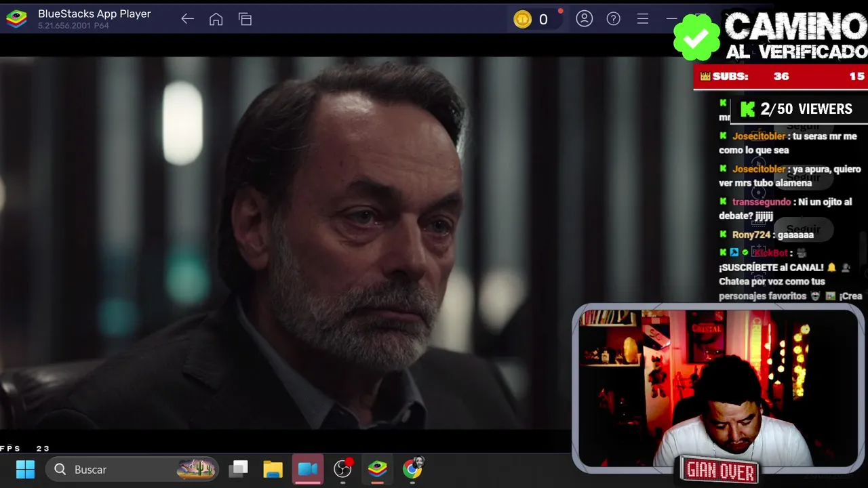
Task: Click the cactus search highlight image
Action: 196,469
